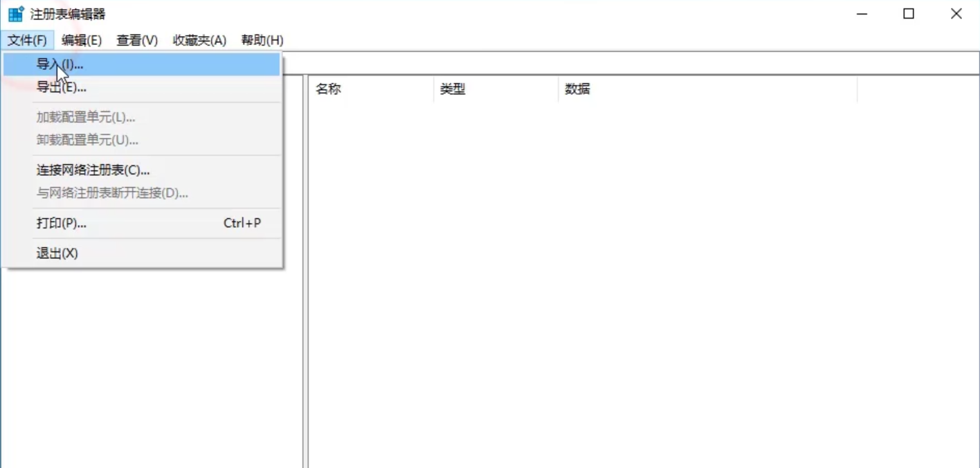Open the 帮助 menu
The image size is (980, 468).
(x=262, y=40)
